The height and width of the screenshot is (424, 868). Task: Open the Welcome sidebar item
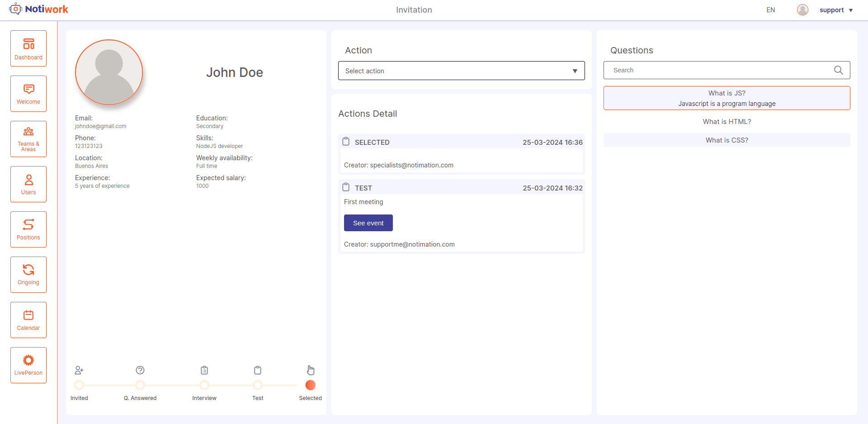[28, 94]
